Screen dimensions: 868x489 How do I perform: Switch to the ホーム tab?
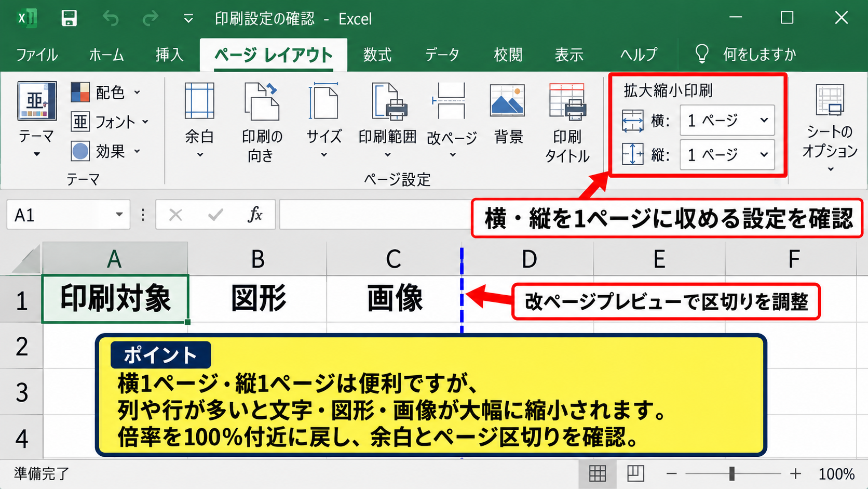(106, 55)
